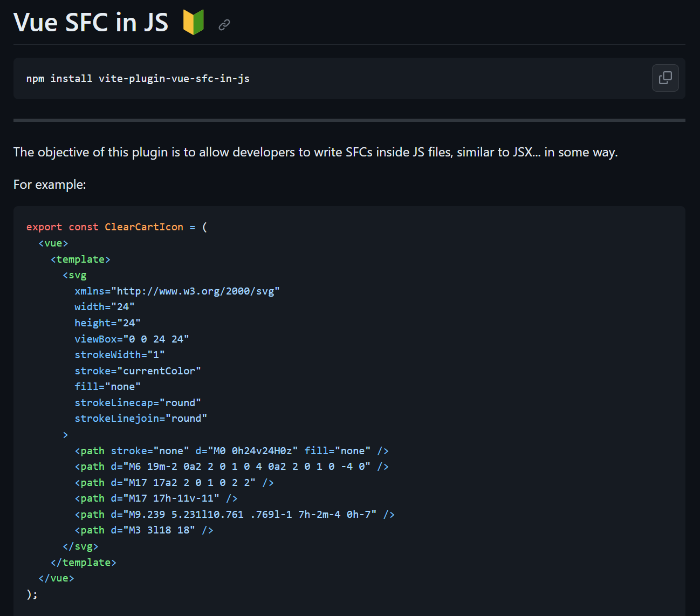Click the strokeLinecap="round" line
This screenshot has width=700, height=616.
(138, 403)
